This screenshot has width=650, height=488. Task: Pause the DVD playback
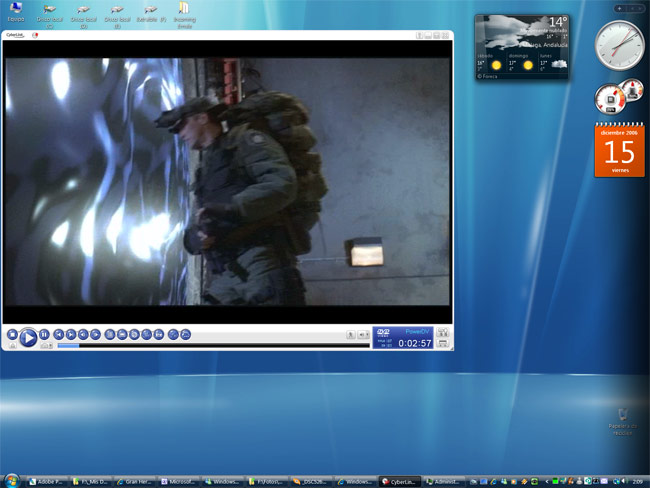pos(44,334)
